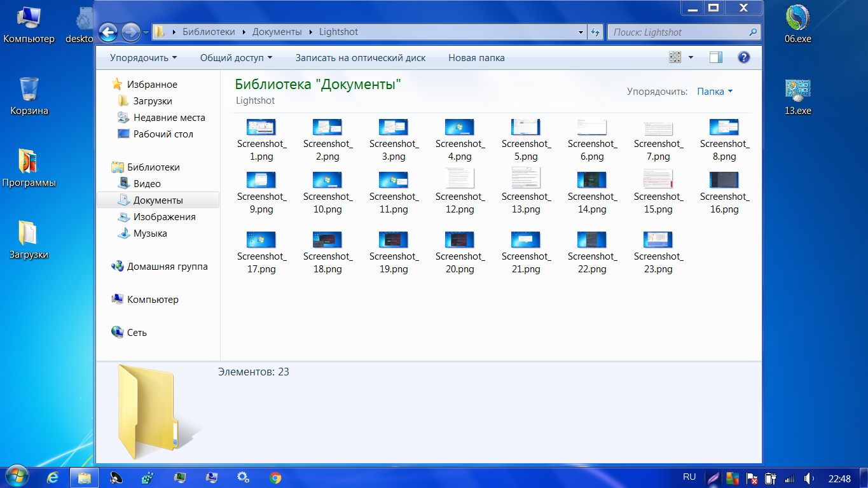Open the Help question mark icon

743,58
